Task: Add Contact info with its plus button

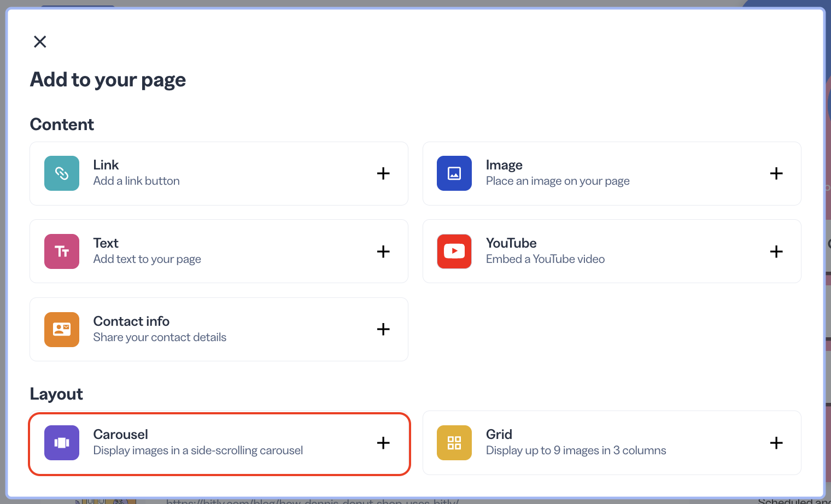Action: (x=383, y=329)
